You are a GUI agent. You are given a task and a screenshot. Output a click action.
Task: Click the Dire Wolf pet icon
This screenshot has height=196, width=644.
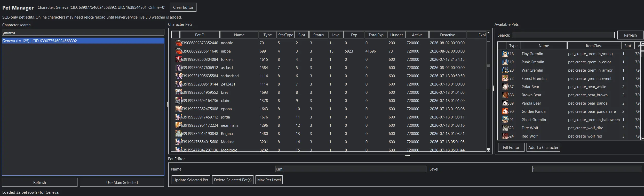pyautogui.click(x=505, y=128)
